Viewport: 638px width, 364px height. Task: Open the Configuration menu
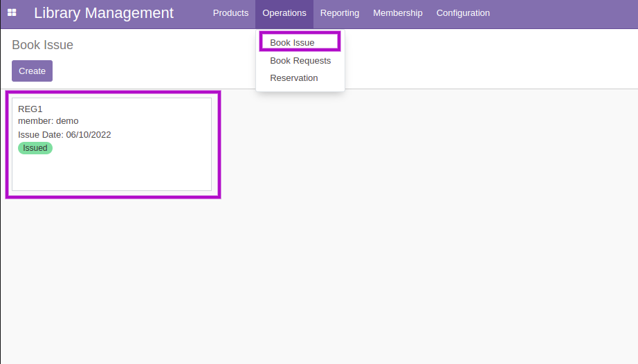tap(463, 13)
